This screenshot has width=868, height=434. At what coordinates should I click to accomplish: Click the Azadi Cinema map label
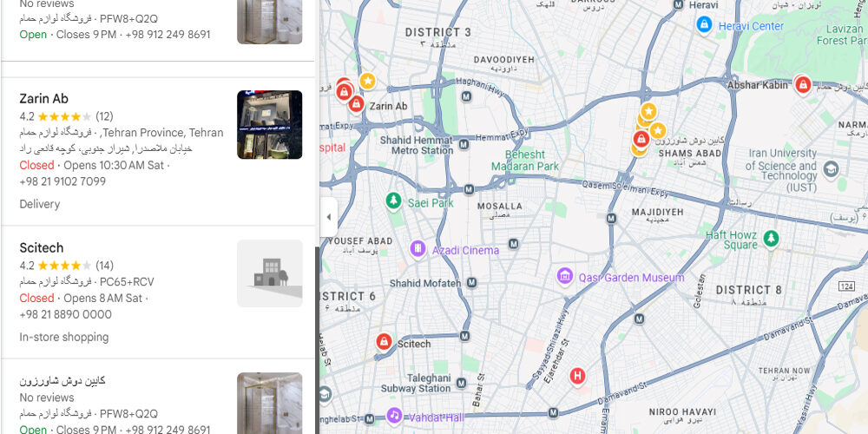click(465, 250)
